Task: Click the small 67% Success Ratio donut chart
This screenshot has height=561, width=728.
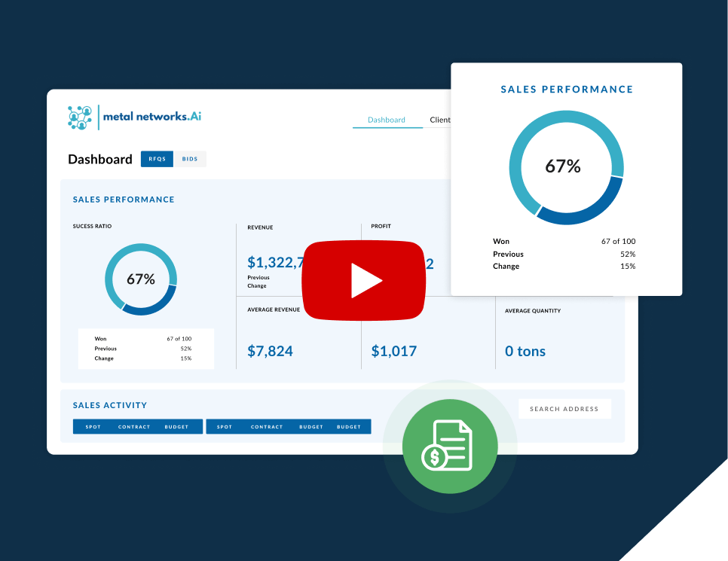Action: 140,279
